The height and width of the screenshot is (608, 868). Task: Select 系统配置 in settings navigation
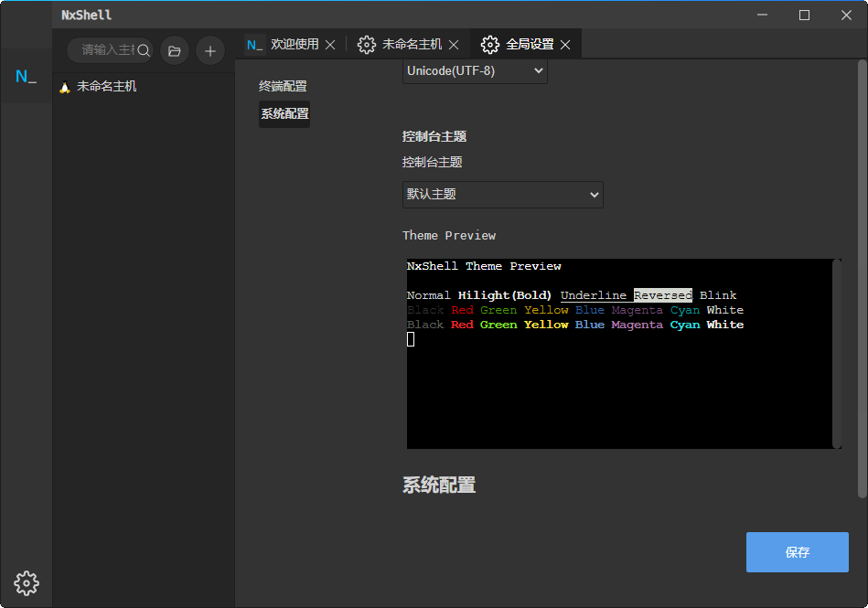(x=284, y=114)
